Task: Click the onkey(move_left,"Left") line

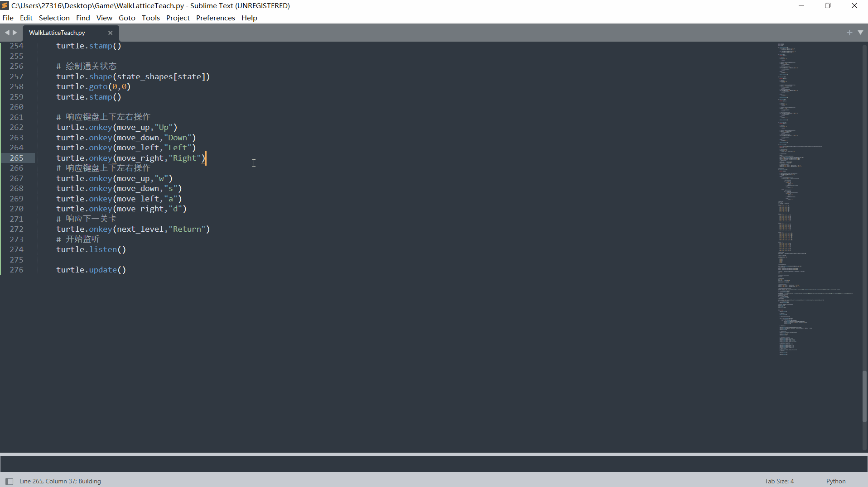Action: (126, 148)
